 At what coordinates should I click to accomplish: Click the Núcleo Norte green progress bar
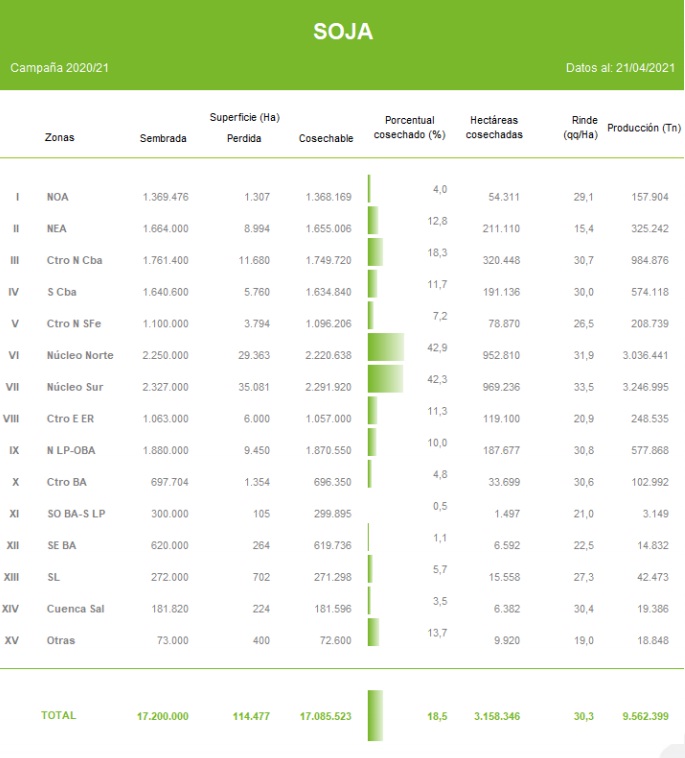pyautogui.click(x=385, y=347)
